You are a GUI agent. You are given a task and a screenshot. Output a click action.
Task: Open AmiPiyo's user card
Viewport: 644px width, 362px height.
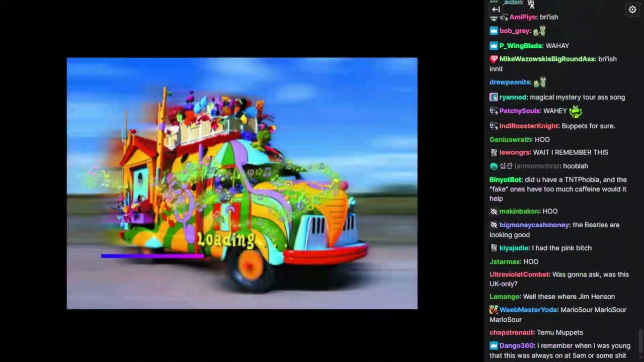click(523, 17)
